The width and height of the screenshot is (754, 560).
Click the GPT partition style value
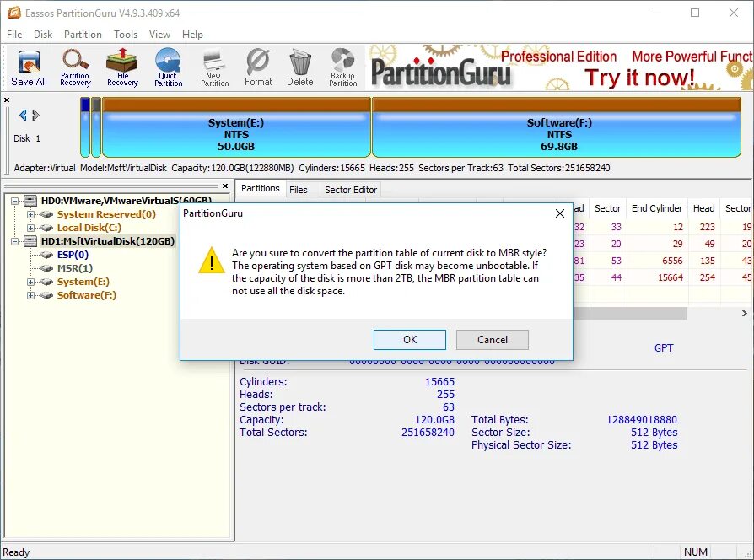tap(664, 348)
